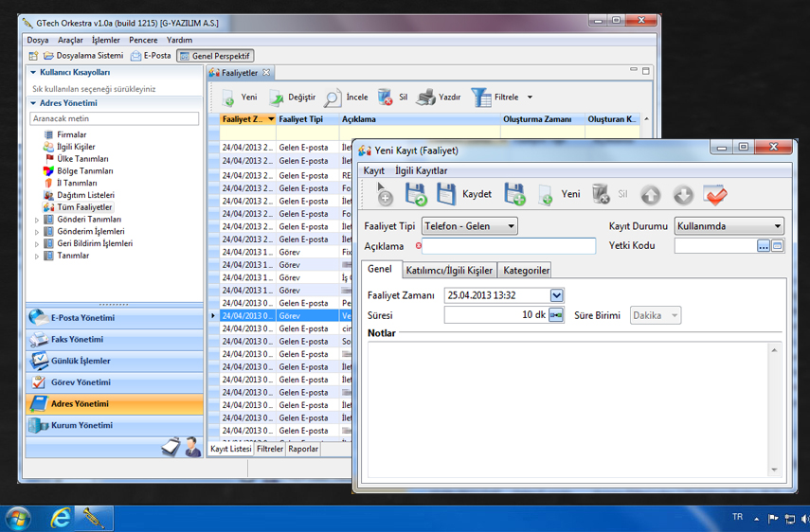Switch to the Kategoriler tab
Image resolution: width=810 pixels, height=532 pixels.
click(526, 271)
